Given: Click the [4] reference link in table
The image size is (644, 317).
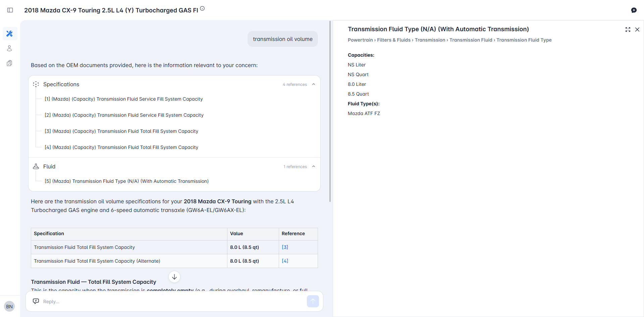Looking at the screenshot, I should tap(285, 261).
